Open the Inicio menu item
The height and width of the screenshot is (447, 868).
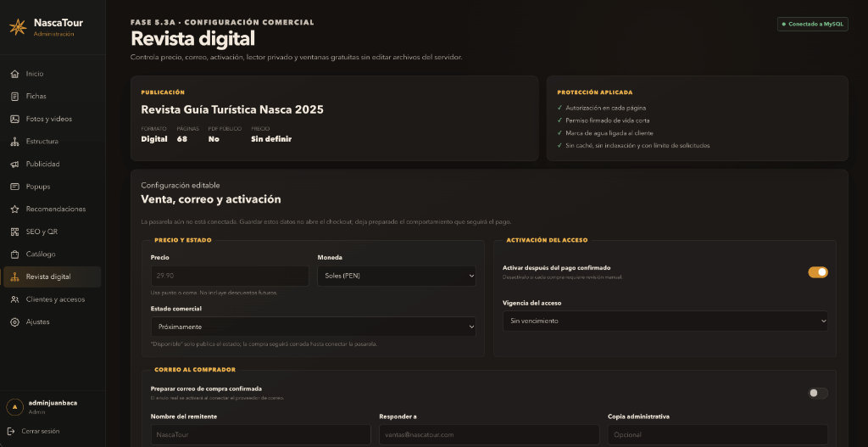(52, 74)
